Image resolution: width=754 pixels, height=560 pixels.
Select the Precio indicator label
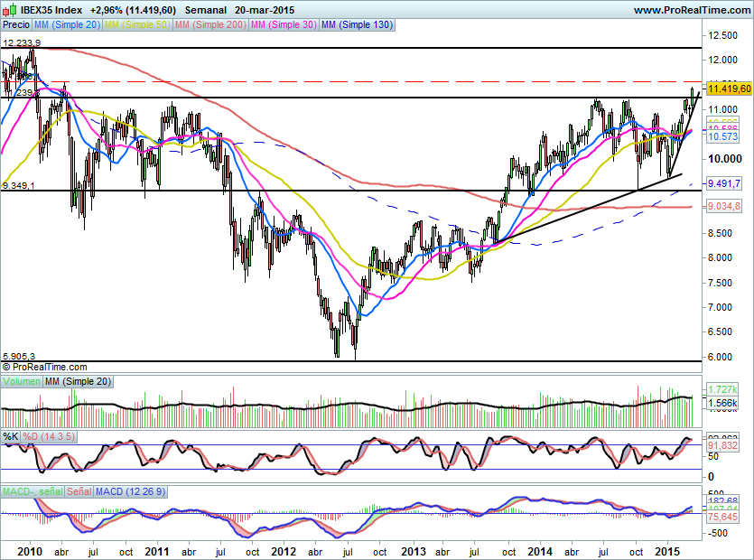(x=16, y=24)
